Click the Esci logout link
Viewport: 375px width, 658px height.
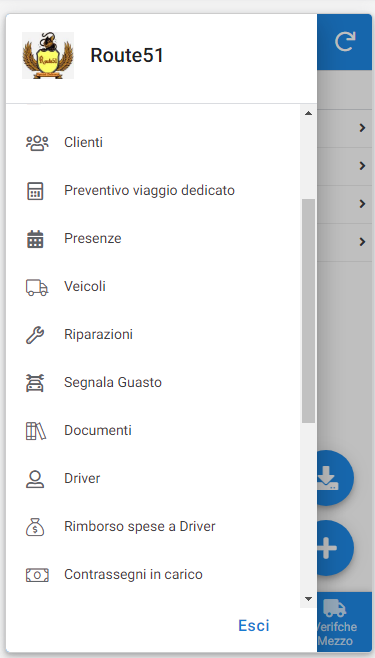254,626
